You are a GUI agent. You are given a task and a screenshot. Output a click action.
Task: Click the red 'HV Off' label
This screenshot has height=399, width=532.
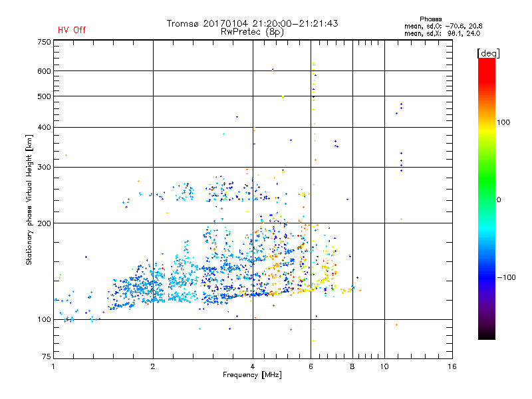pos(72,30)
